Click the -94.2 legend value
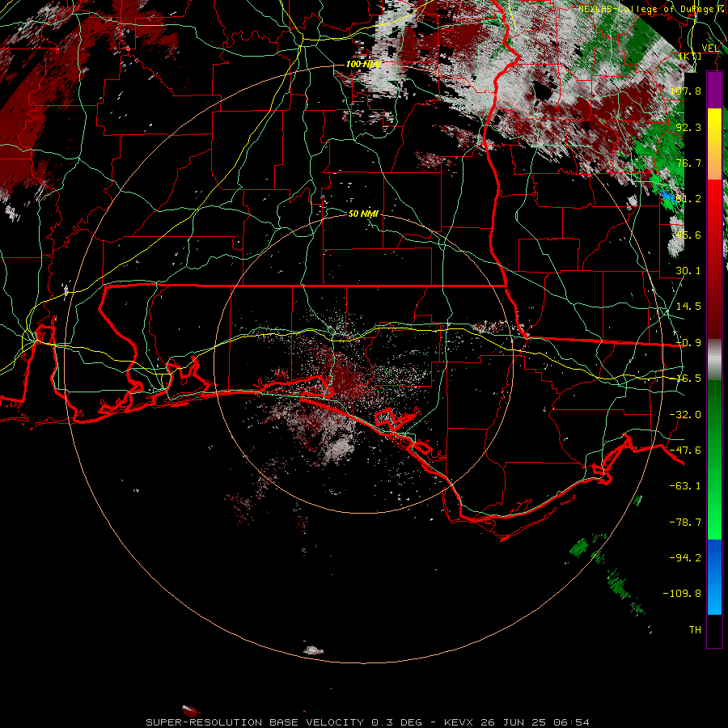 point(685,557)
